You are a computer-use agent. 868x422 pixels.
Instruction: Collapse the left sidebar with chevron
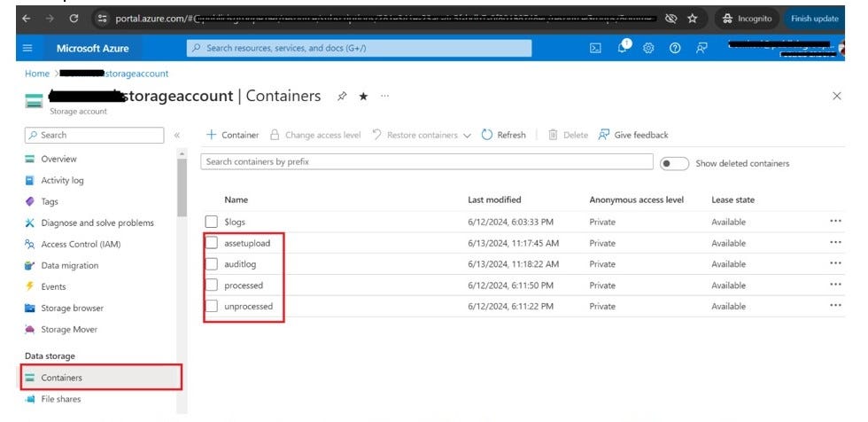177,135
